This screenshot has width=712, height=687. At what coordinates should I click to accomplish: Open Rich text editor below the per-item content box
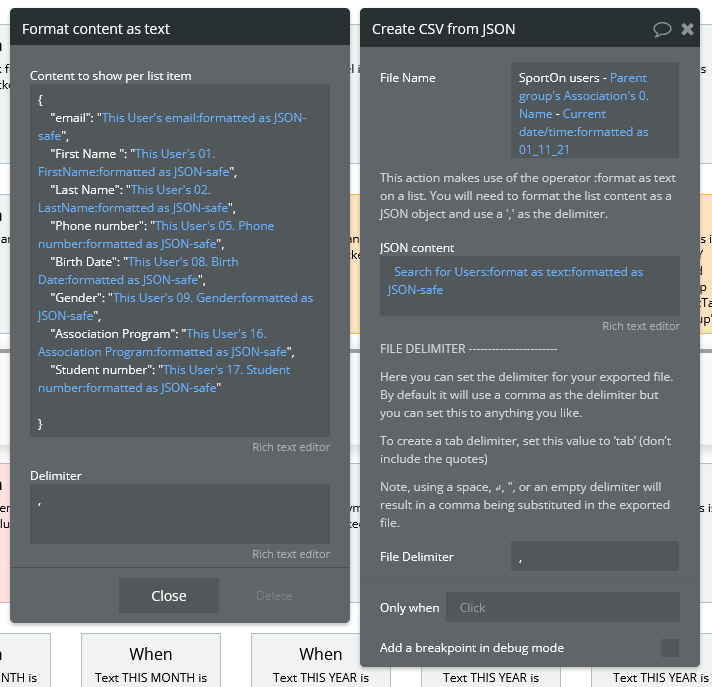290,447
